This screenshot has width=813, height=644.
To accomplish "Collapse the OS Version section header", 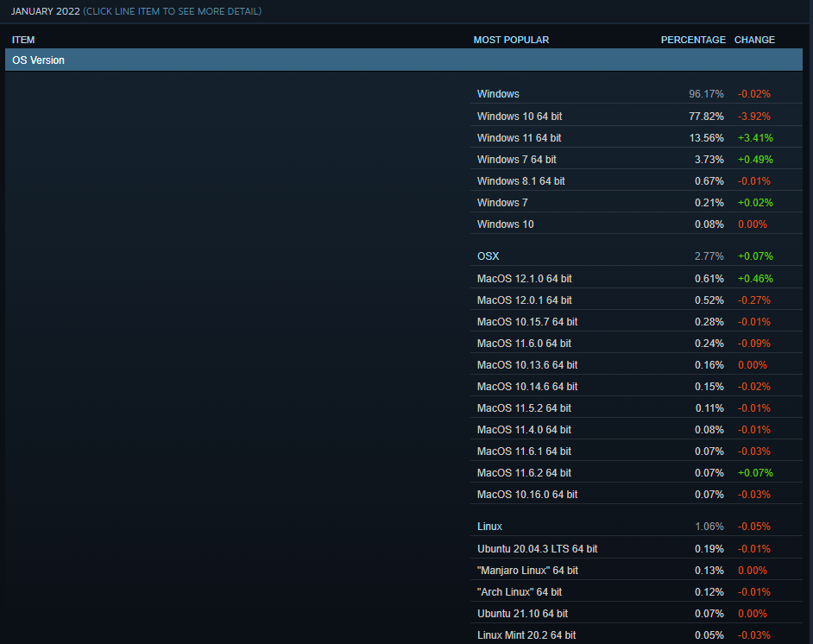I will coord(403,60).
